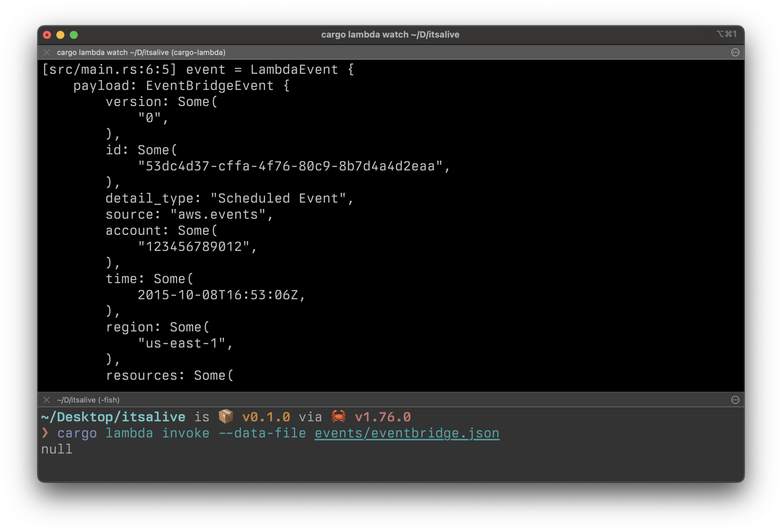Click the yellow minimize window button
Screen dimensions: 782x532
60,35
